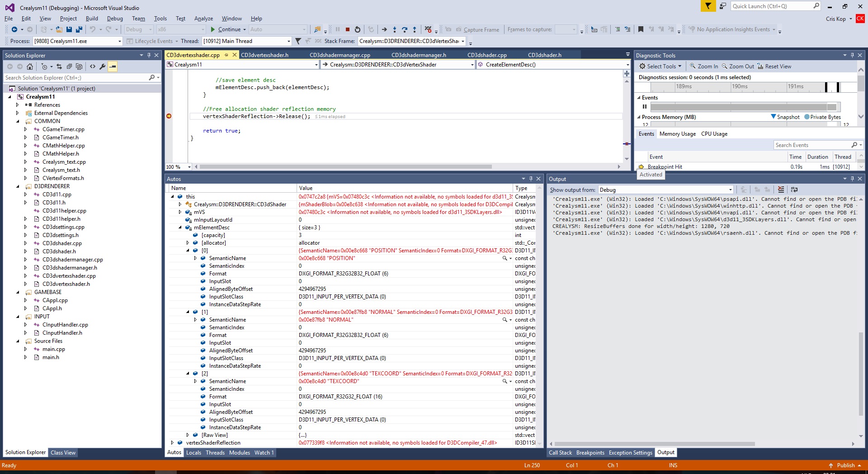Switch to the Memory Usage tab

tap(677, 134)
